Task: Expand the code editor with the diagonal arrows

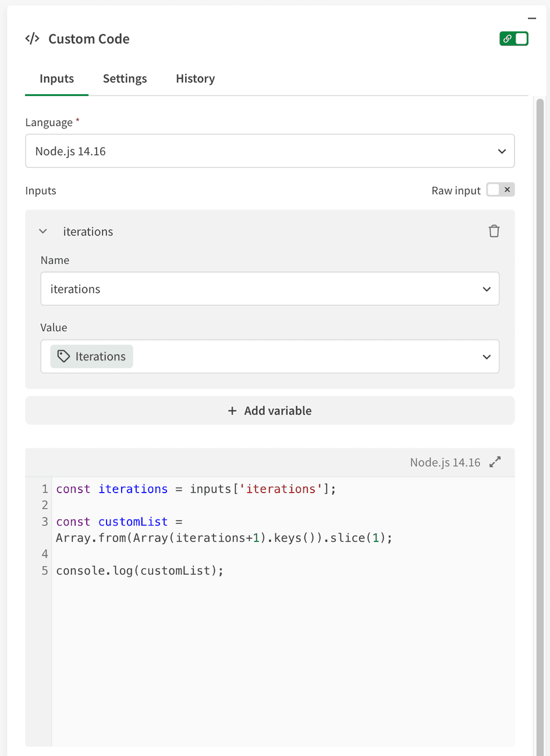Action: coord(495,462)
